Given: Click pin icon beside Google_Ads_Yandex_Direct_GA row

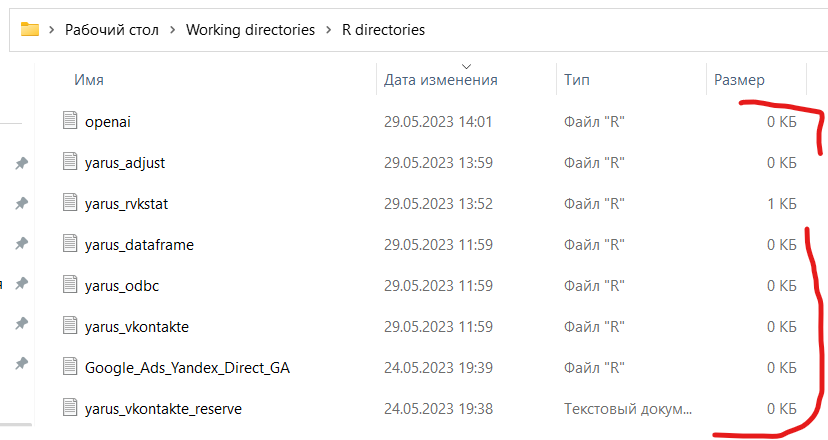Looking at the screenshot, I should [x=21, y=363].
